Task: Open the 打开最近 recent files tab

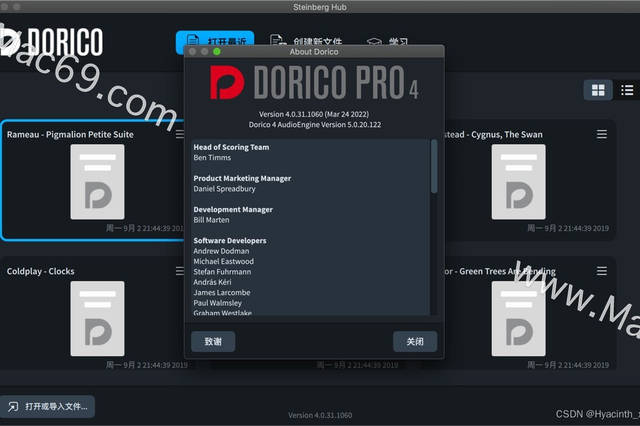Action: pos(215,40)
